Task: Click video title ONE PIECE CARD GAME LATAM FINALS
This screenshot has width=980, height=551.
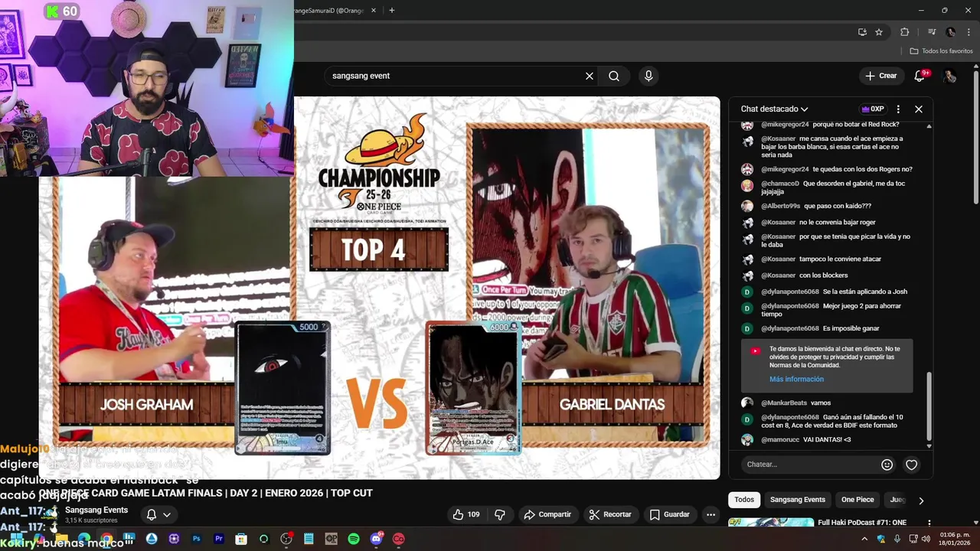Action: pyautogui.click(x=206, y=493)
